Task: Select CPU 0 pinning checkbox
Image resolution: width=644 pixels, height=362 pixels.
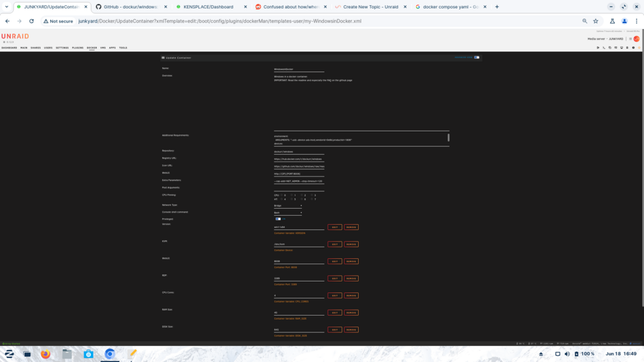Action: pyautogui.click(x=281, y=195)
